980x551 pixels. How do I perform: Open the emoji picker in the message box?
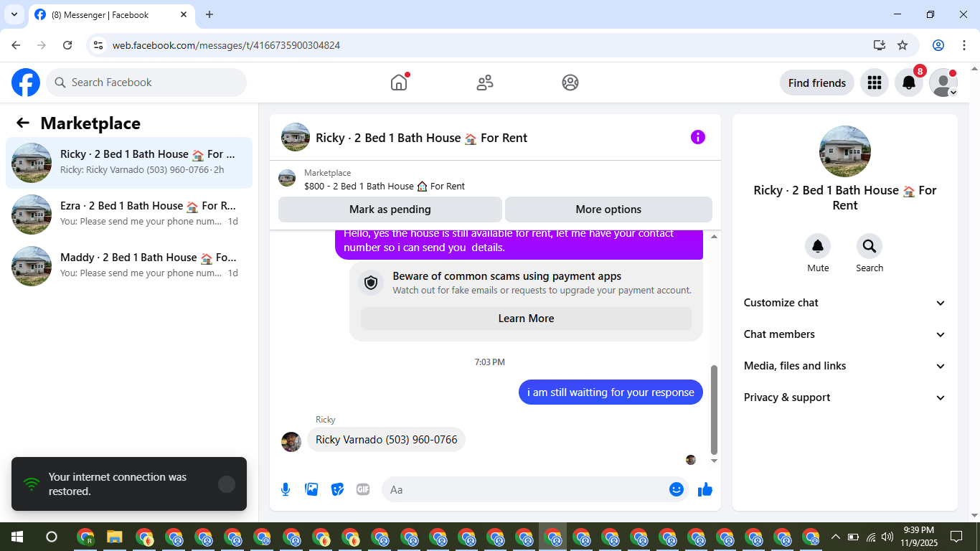click(x=676, y=489)
